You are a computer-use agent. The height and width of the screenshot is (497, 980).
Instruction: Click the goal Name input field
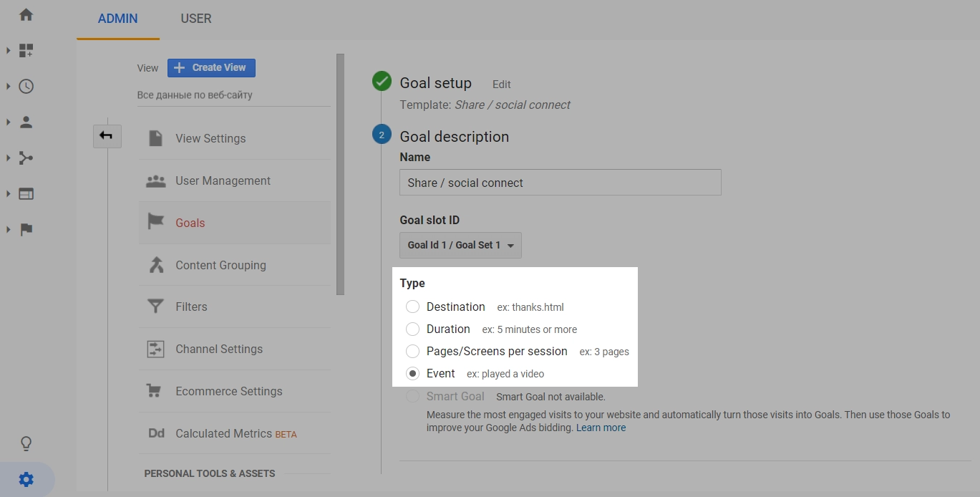pos(560,182)
